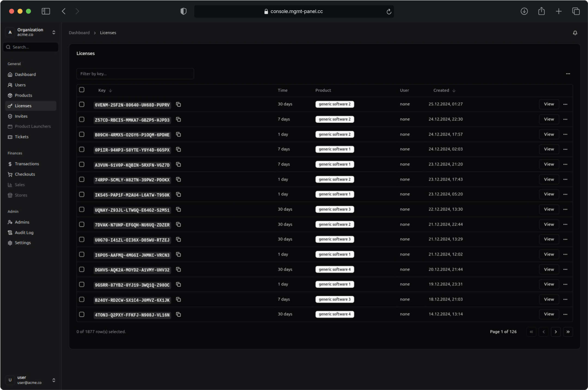This screenshot has width=588, height=390.
Task: Check the row for 9GSRR-87YB2-0YJ19-3WQ1Q-Z98OC
Action: tap(82, 284)
